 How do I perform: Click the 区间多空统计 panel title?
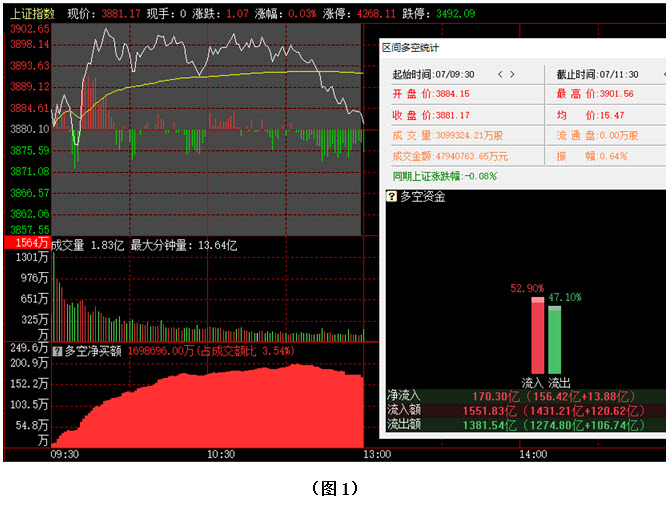[x=410, y=47]
